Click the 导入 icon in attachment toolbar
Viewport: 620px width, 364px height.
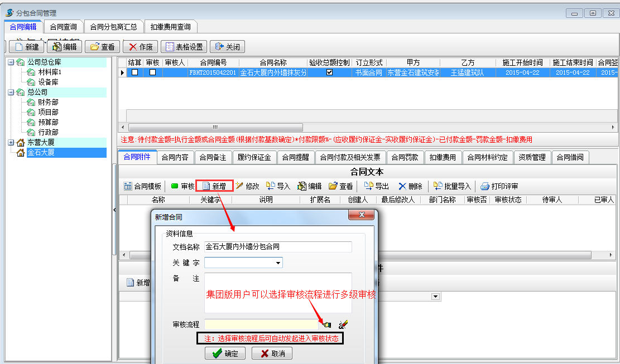tap(271, 186)
